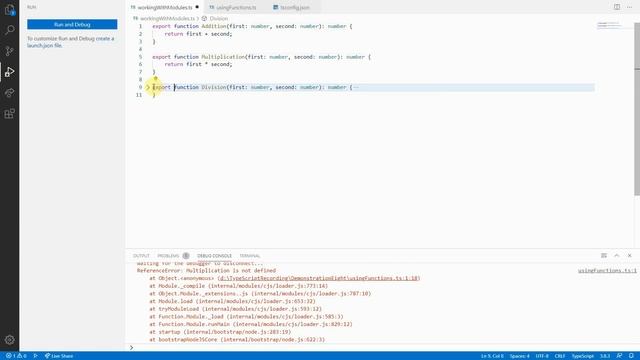This screenshot has height=360, width=640.
Task: Open the Source Control view icon
Action: pyautogui.click(x=9, y=51)
